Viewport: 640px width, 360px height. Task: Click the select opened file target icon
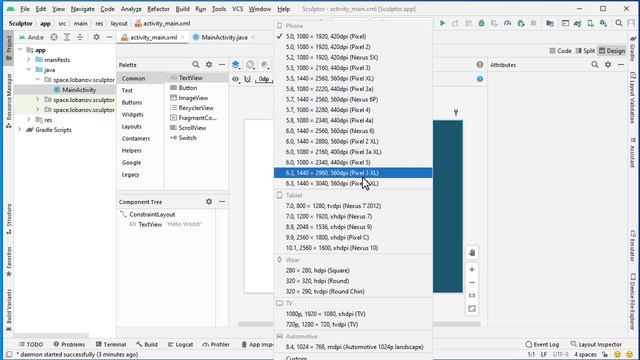54,37
